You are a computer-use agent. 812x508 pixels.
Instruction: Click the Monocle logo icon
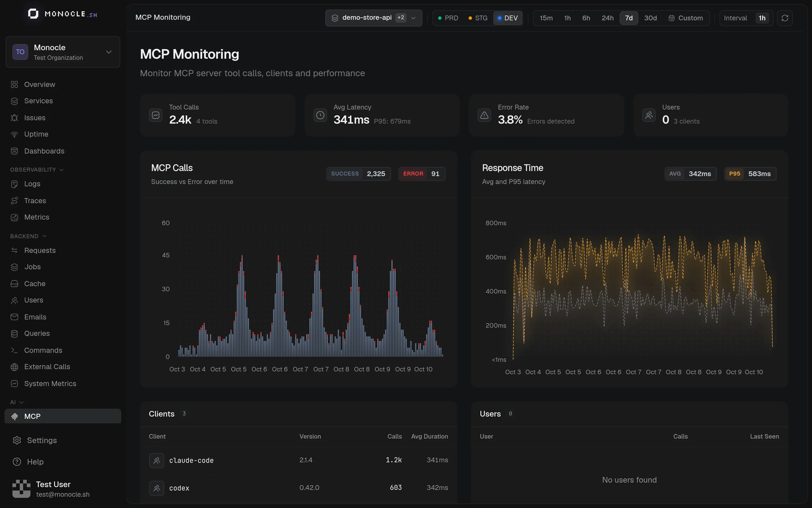[x=33, y=14]
